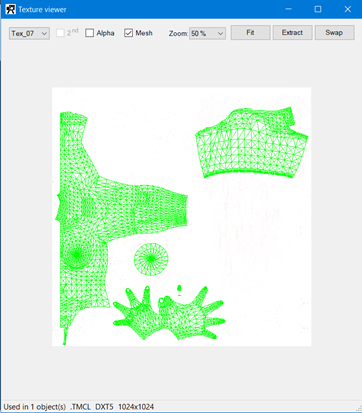
Task: Click the upper-right sleeve mesh region
Action: point(252,142)
